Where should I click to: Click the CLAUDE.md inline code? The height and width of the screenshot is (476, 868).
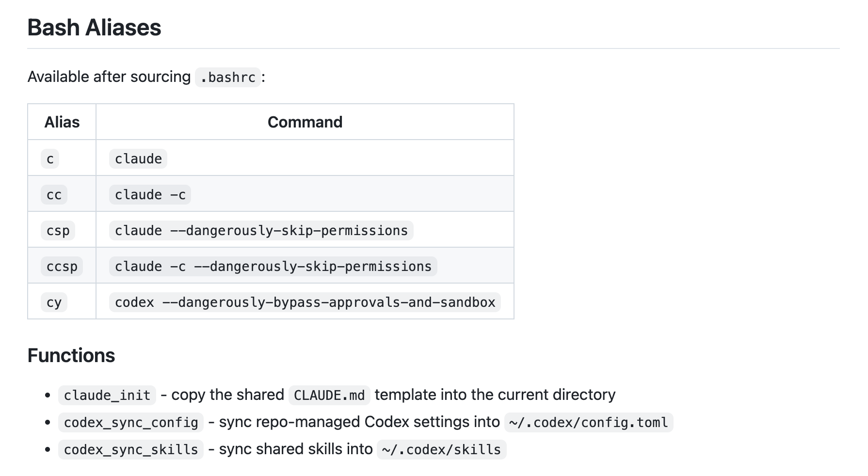(x=329, y=395)
